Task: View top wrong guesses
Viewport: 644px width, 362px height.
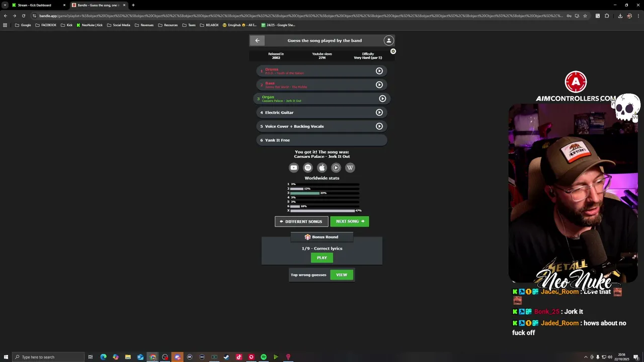Action: (342, 275)
